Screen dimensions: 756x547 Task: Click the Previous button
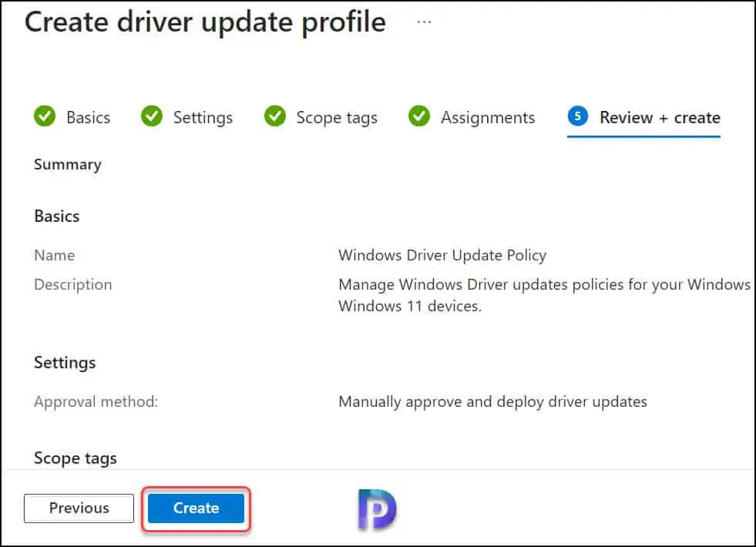pyautogui.click(x=79, y=508)
